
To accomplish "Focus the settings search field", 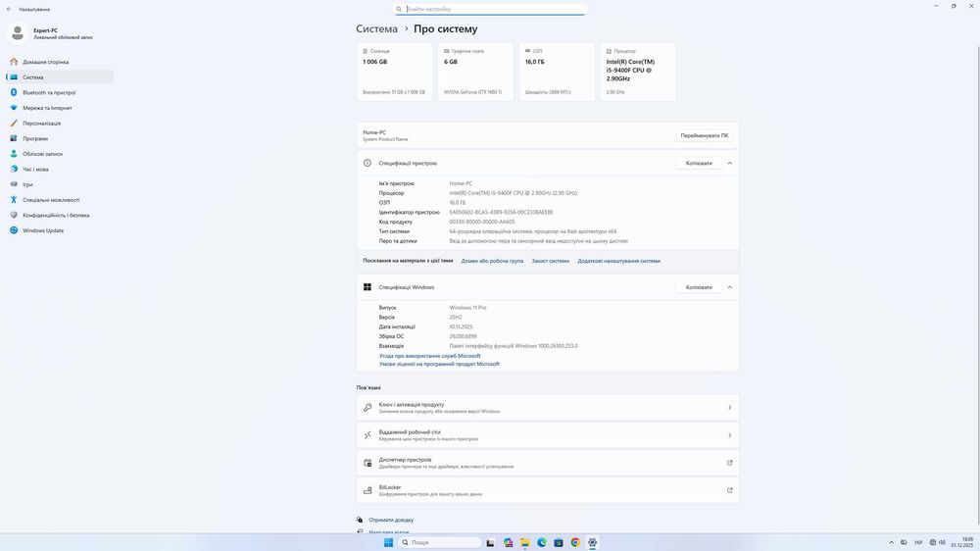I will [490, 9].
